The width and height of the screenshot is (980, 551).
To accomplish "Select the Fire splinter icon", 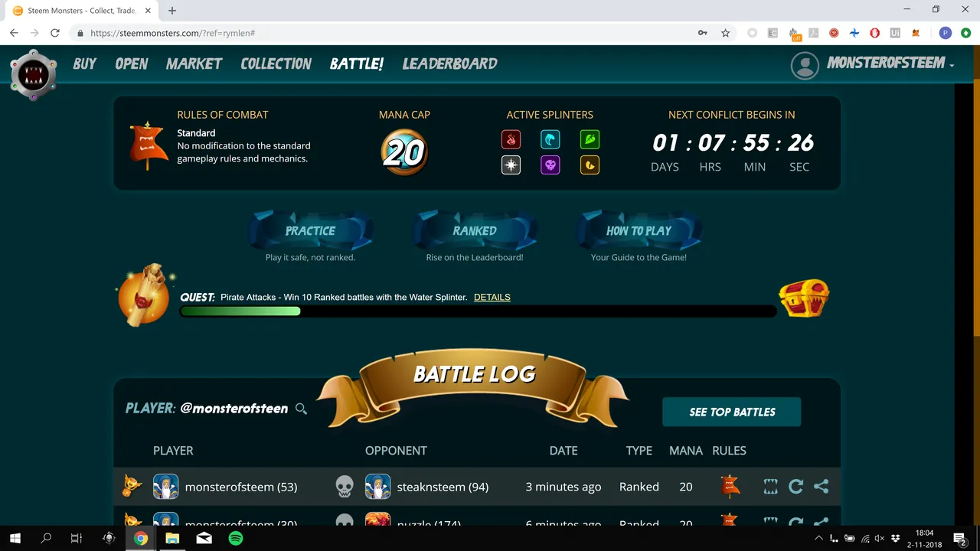I will pos(511,139).
